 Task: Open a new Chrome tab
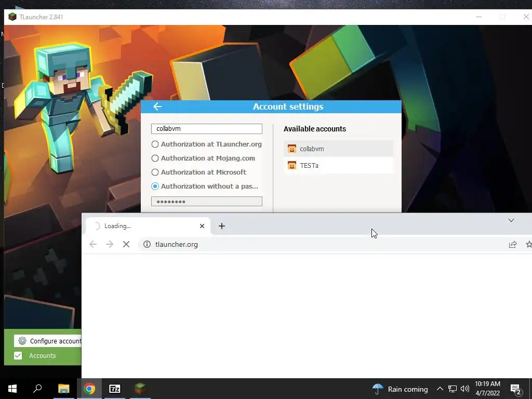click(221, 226)
